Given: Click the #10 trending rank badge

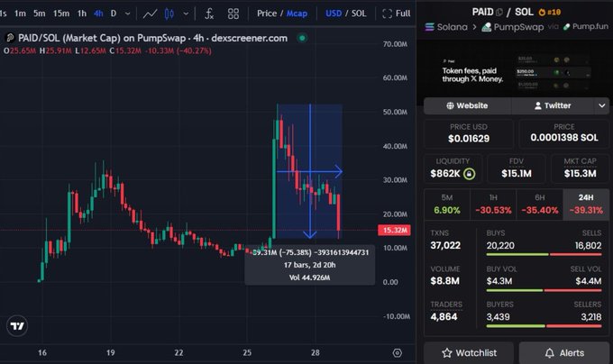Looking at the screenshot, I should 549,12.
